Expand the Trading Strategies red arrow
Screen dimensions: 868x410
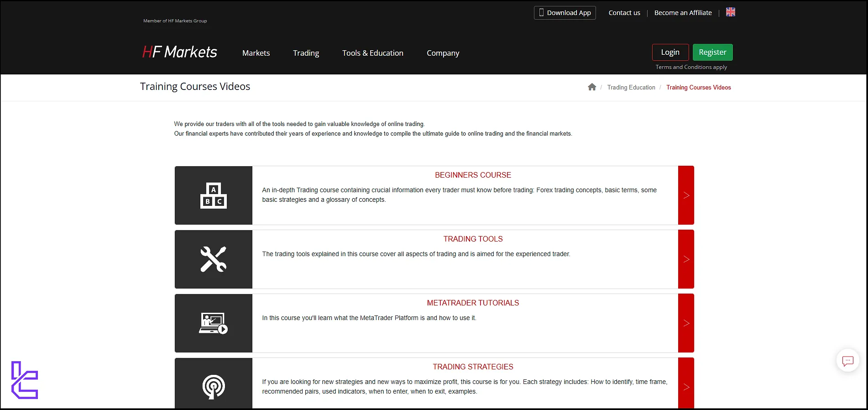point(686,386)
